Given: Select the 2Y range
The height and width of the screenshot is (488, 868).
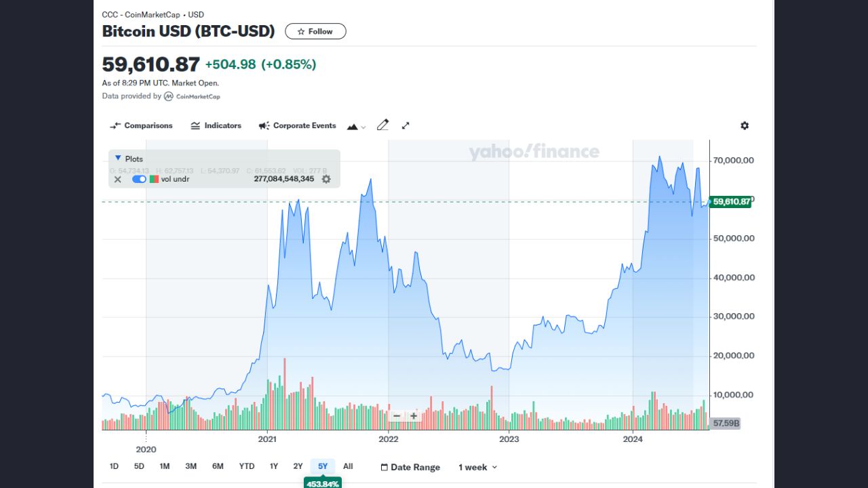Looking at the screenshot, I should pyautogui.click(x=298, y=466).
